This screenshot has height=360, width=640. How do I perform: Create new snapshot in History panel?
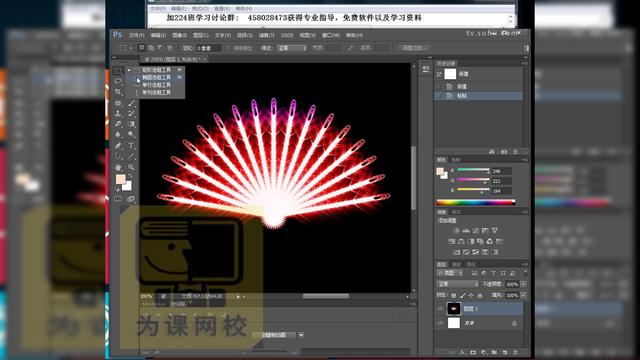(x=504, y=152)
